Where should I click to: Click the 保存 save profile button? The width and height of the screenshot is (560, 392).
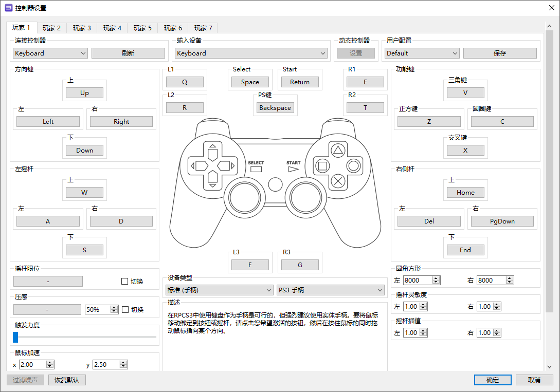(500, 53)
